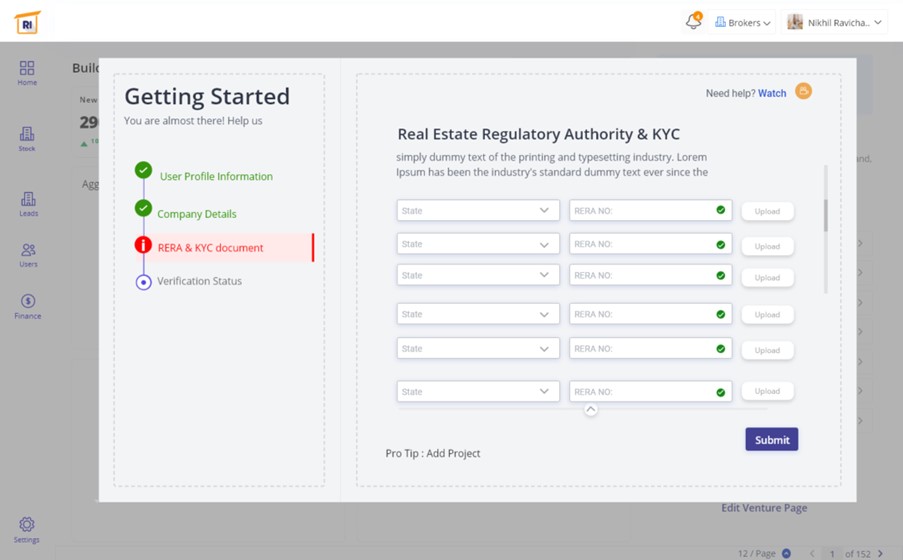Click the notification bell icon
903x560 pixels.
pyautogui.click(x=692, y=22)
